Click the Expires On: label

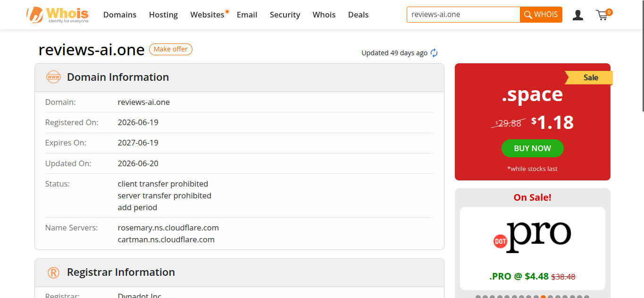(x=66, y=143)
